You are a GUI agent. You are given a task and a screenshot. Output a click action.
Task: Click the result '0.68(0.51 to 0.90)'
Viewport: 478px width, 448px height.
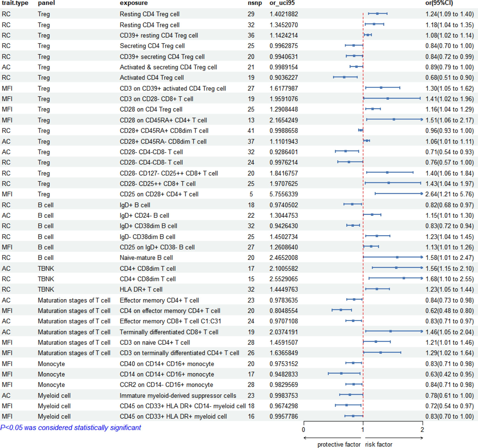click(450, 78)
